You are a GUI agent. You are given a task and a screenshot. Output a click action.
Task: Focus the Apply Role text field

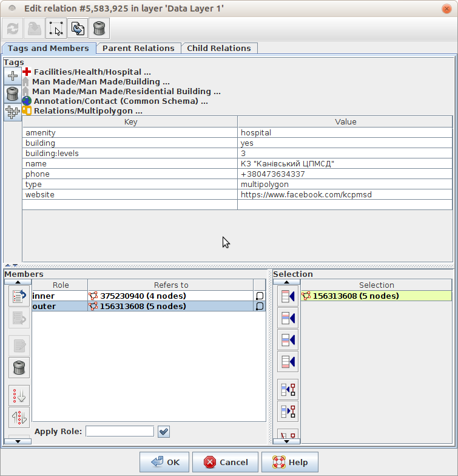click(120, 431)
